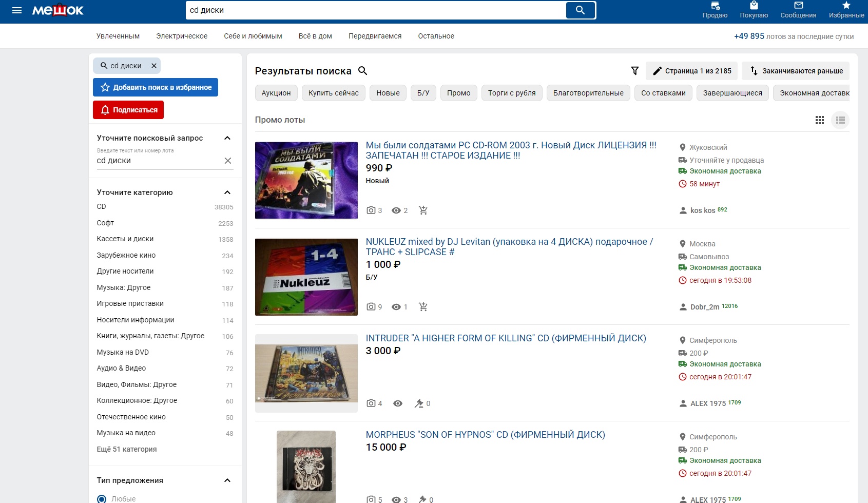
Task: Open the Себе и любимым menu
Action: 253,36
